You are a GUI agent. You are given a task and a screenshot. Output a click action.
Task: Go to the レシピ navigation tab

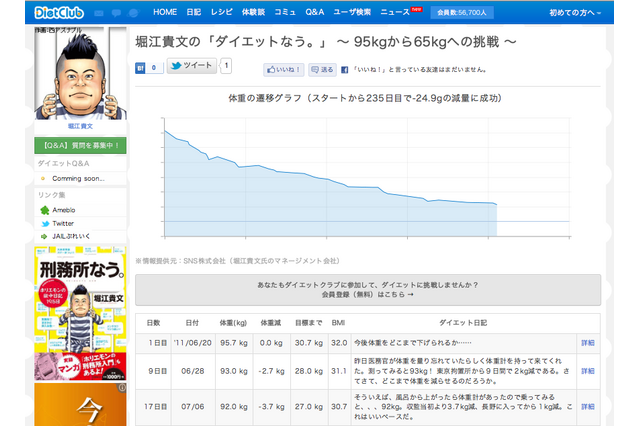[x=221, y=12]
